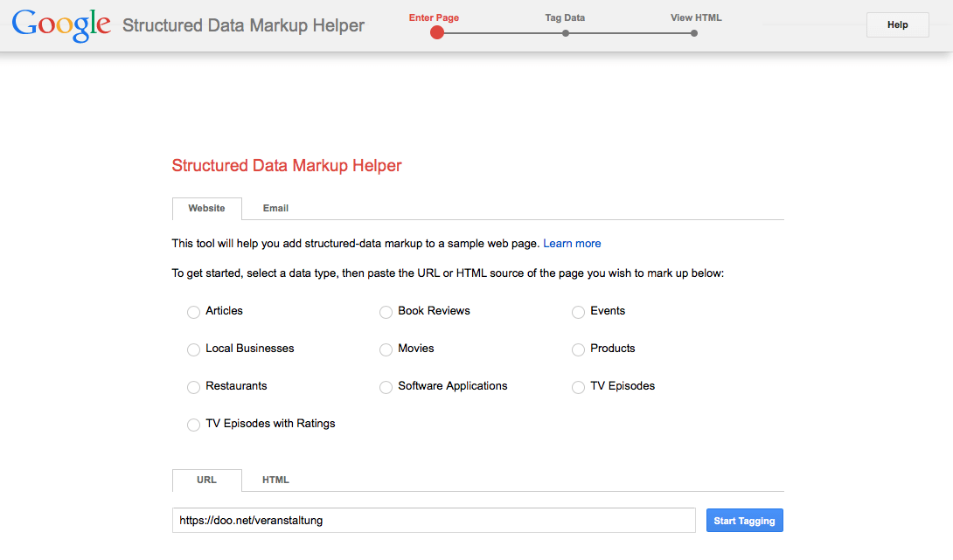Click the Enter Page step marker

click(437, 33)
